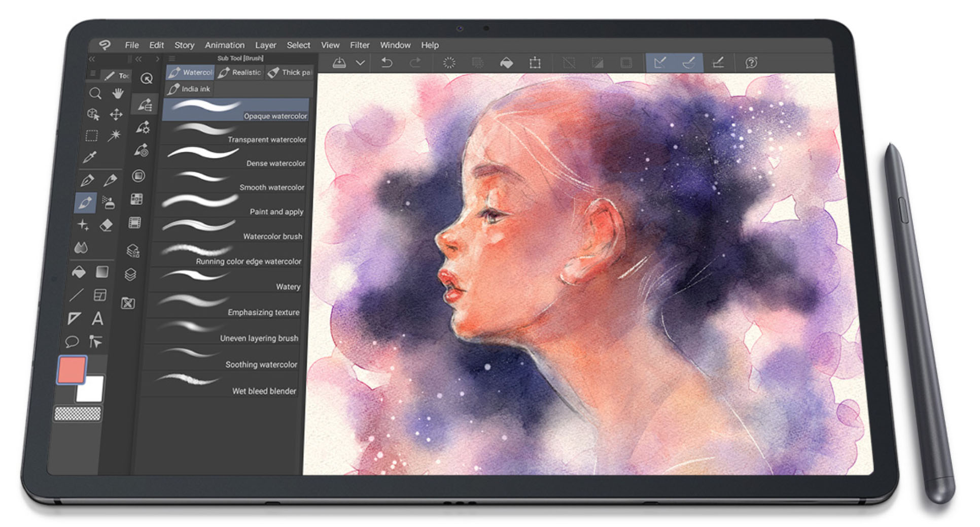
Task: Select the Pen tool
Action: pos(87,180)
